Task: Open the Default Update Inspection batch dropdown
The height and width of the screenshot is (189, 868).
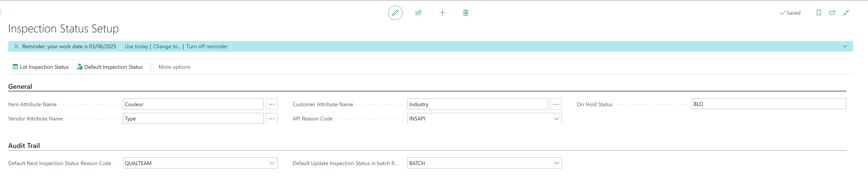Action: 556,163
